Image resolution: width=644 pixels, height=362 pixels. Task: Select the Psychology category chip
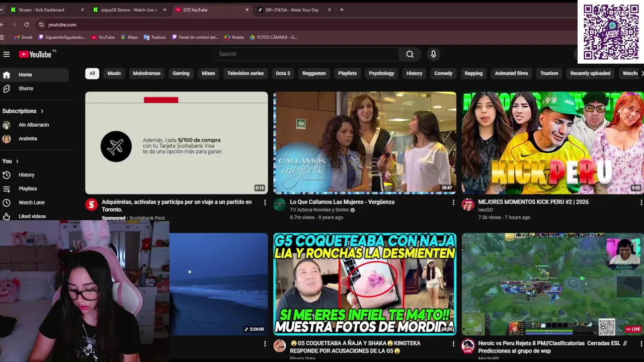pos(381,73)
